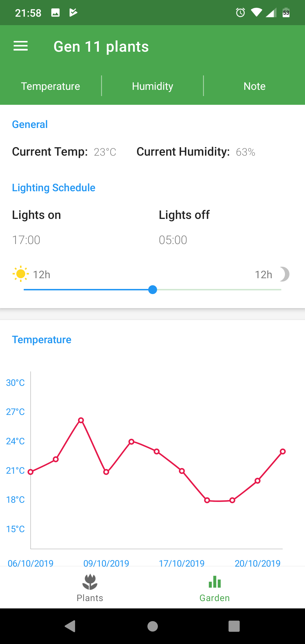Screen dimensions: 305x644
Task: Open the hamburger navigation menu
Action: (21, 46)
